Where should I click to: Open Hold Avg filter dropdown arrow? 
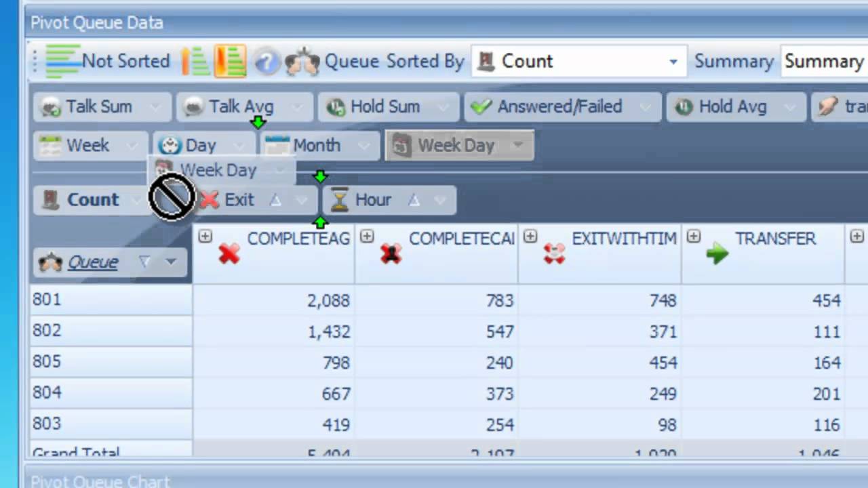click(x=789, y=107)
